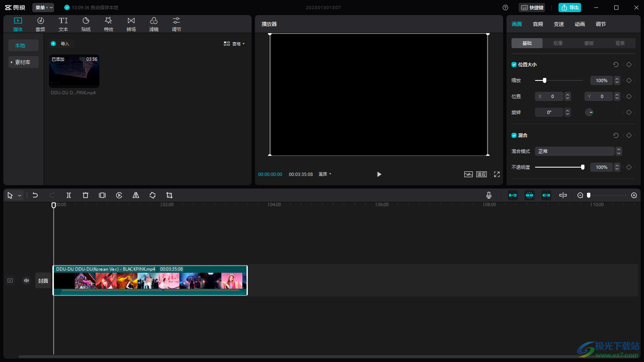644x362 pixels.
Task: Click the 缩放 scale slider handle
Action: [545, 80]
